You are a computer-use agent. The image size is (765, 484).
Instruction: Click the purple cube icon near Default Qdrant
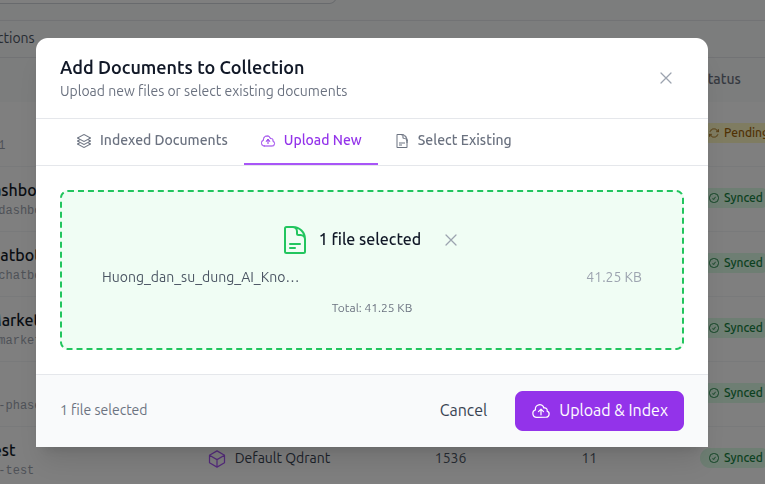coord(217,459)
